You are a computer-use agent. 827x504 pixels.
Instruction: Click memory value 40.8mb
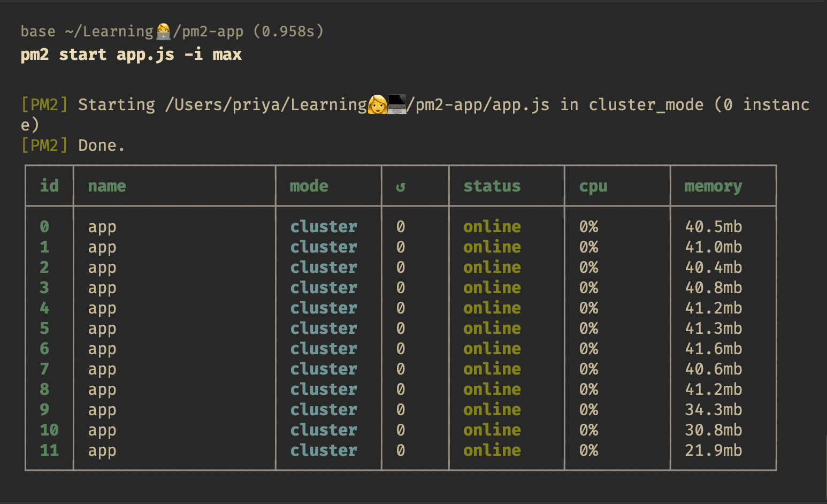click(714, 288)
